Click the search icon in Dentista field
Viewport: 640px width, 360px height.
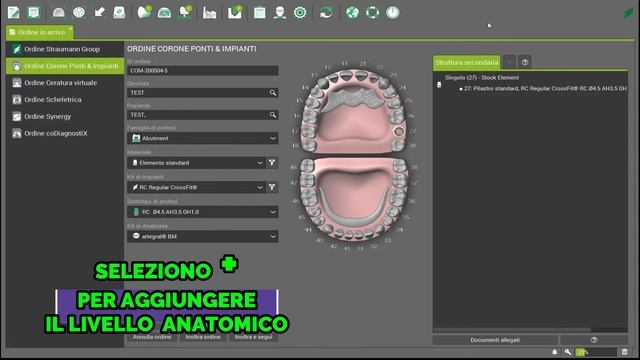pos(273,93)
